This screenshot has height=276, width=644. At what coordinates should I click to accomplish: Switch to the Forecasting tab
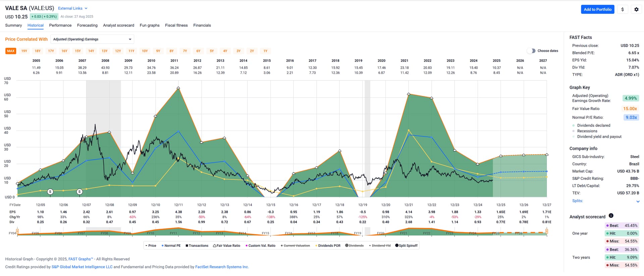coord(87,25)
